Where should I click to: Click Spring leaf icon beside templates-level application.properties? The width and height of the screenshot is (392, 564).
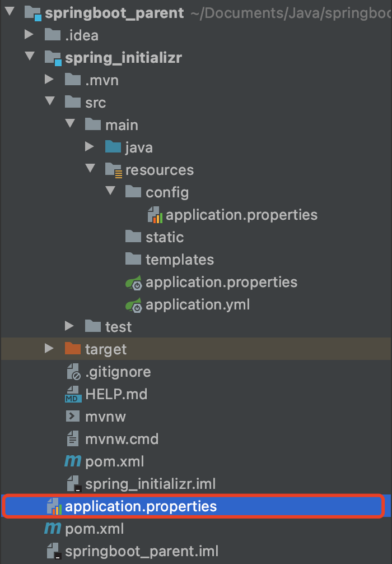[x=134, y=282]
